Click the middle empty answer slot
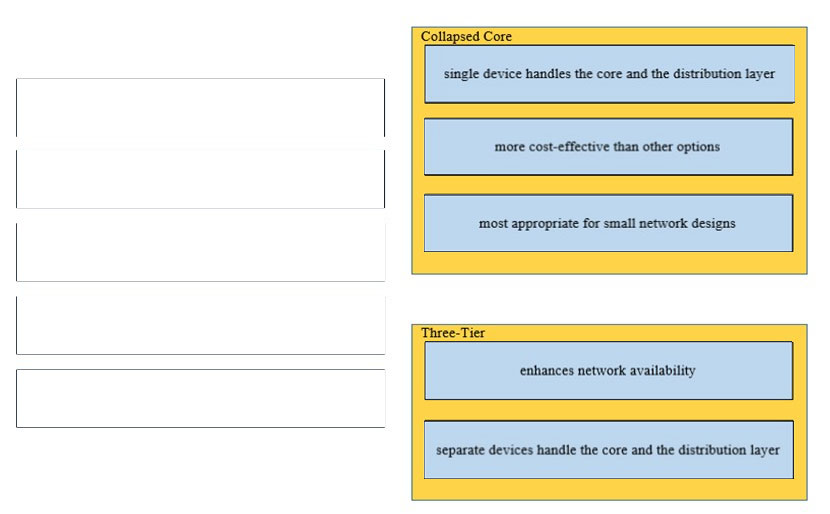830x514 pixels. [x=200, y=252]
